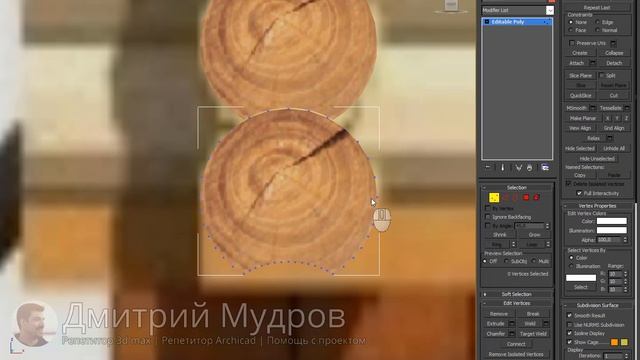Open Extrude settings box
The width and height of the screenshot is (640, 360).
pyautogui.click(x=511, y=324)
